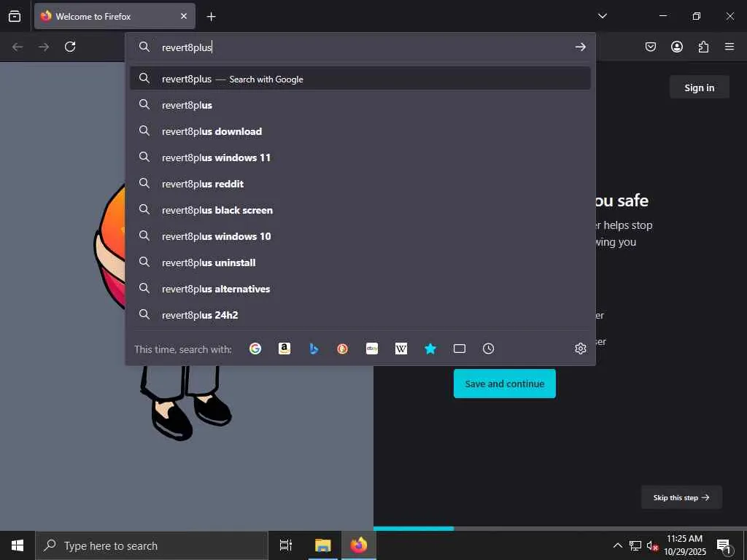Search with Google engine icon
The image size is (747, 560).
pyautogui.click(x=255, y=349)
